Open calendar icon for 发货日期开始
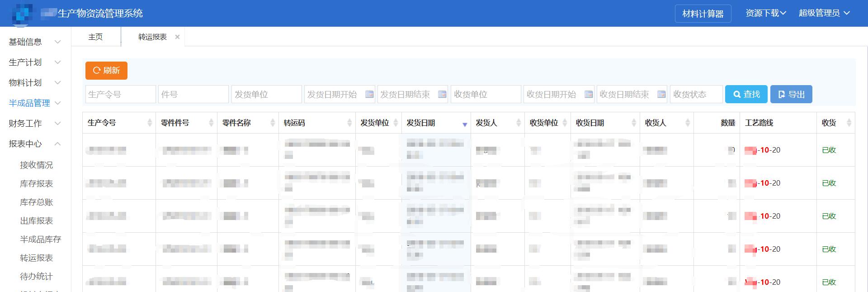Screen dimensions: 868x292 tap(369, 94)
